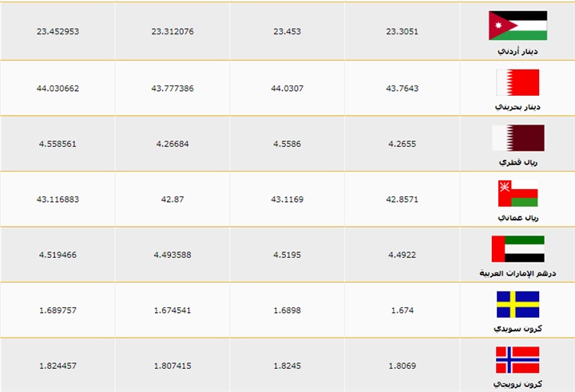Click the Qatari flag icon

[517, 137]
